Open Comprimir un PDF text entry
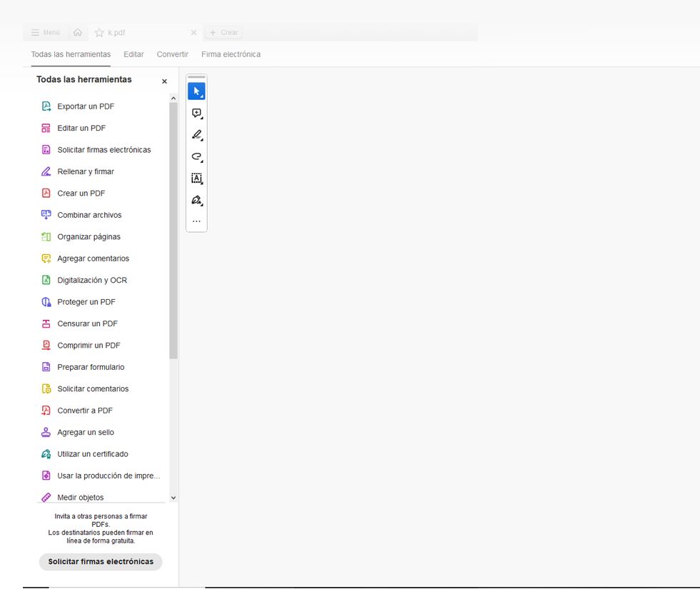 click(x=89, y=346)
